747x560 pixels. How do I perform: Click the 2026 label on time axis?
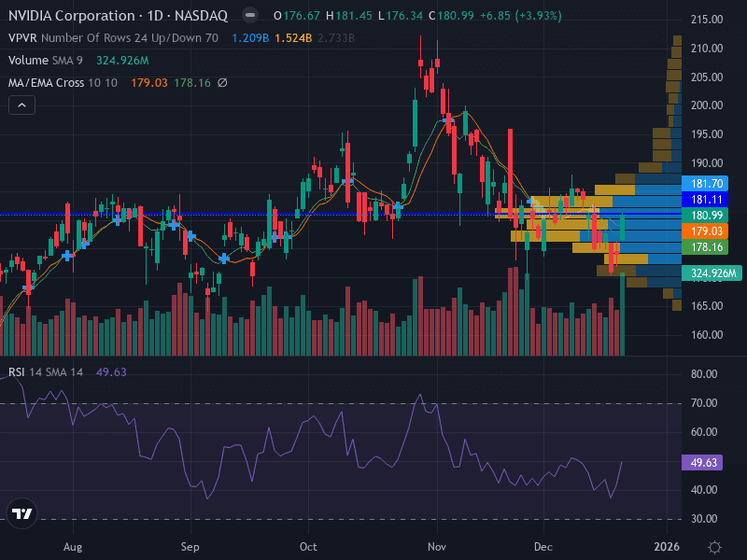click(x=667, y=547)
